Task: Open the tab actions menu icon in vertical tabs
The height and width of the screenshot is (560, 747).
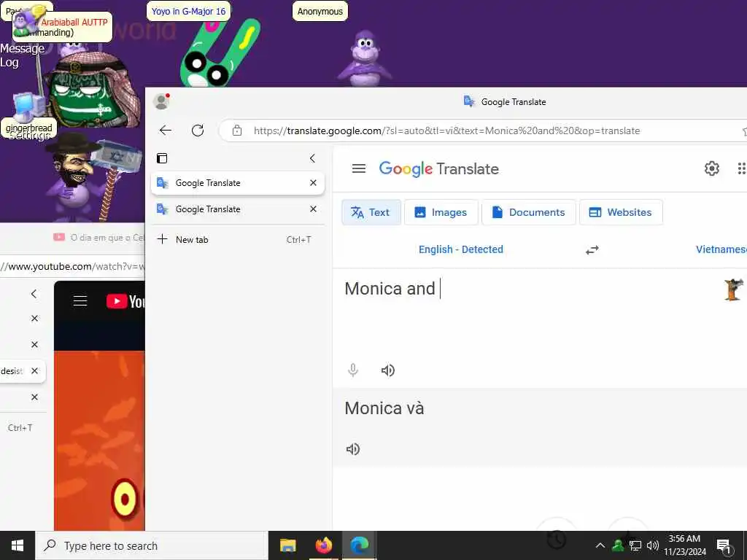Action: pyautogui.click(x=162, y=158)
